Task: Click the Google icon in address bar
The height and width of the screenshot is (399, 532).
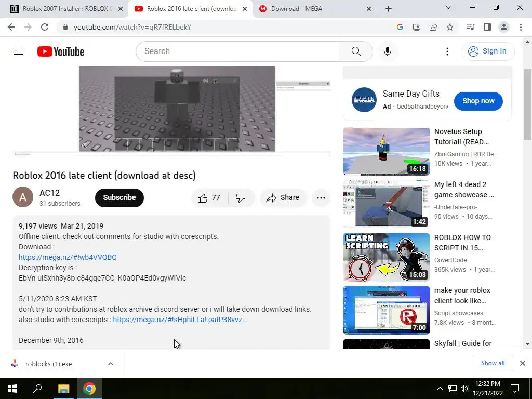Action: [x=400, y=27]
